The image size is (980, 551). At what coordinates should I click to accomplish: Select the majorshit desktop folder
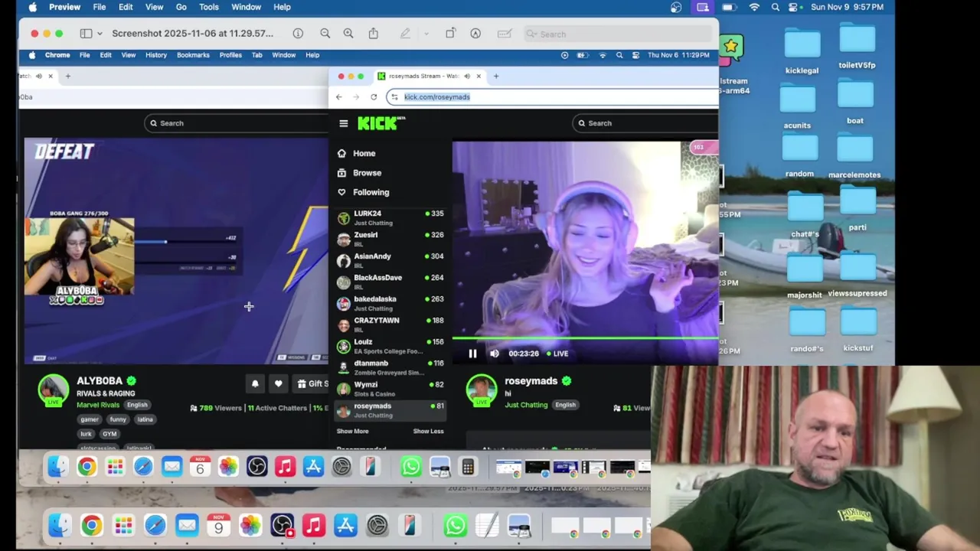tap(804, 275)
